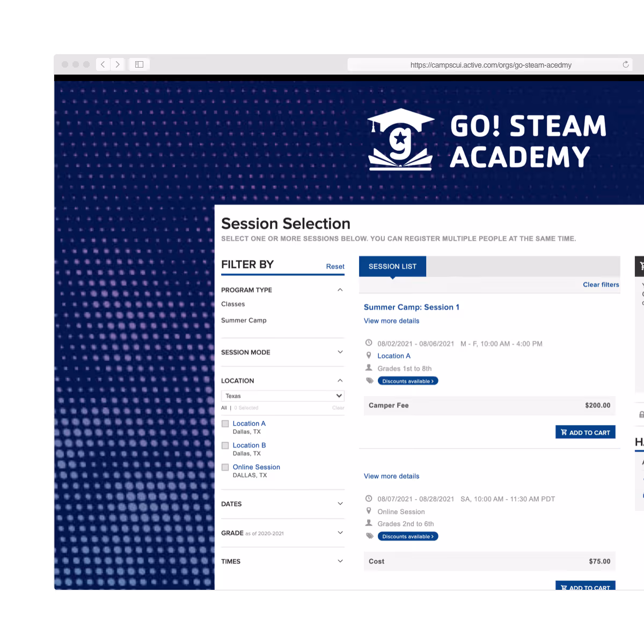Image resolution: width=644 pixels, height=644 pixels.
Task: Switch to the Session List tab
Action: [392, 266]
